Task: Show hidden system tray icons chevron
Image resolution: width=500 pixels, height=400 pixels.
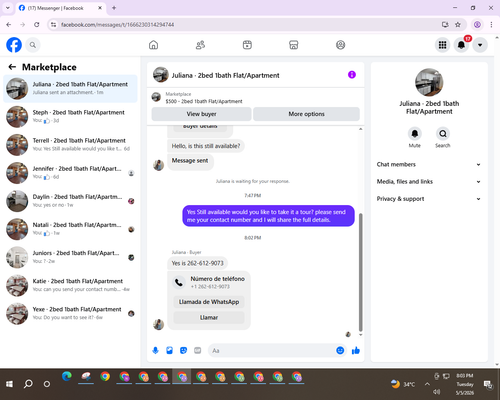Action: [427, 384]
